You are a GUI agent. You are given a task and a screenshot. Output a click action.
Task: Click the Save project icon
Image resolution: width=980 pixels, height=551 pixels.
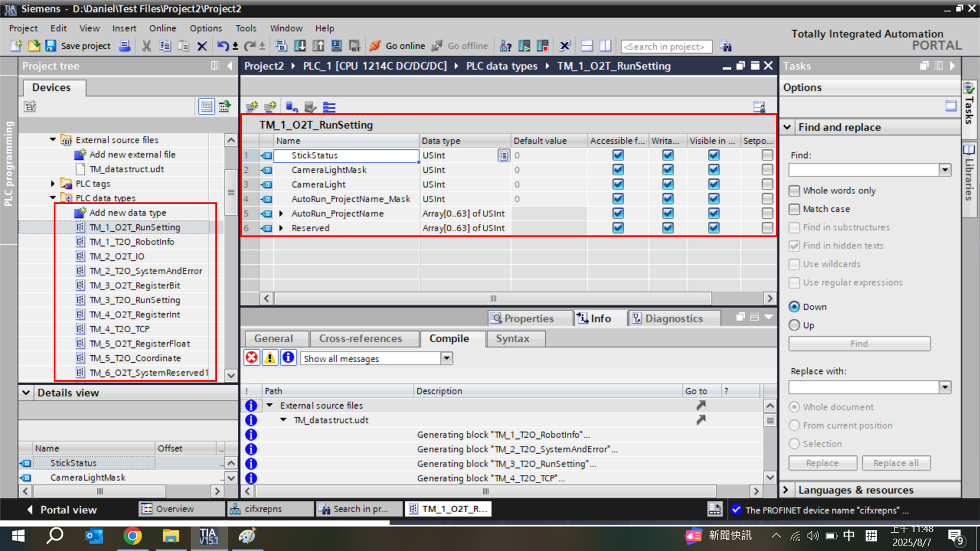(x=51, y=45)
